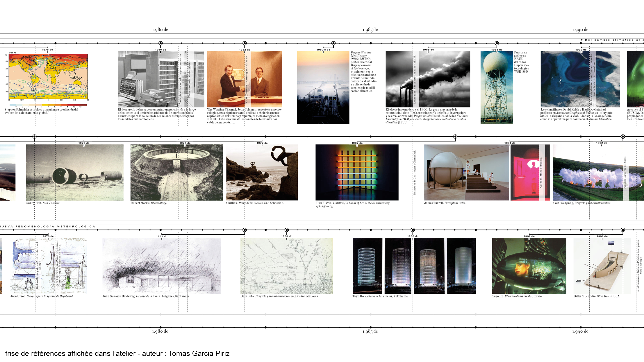The image size is (644, 362).
Task: Click the ring marker above the 1983 dc label
Action: coord(287,230)
